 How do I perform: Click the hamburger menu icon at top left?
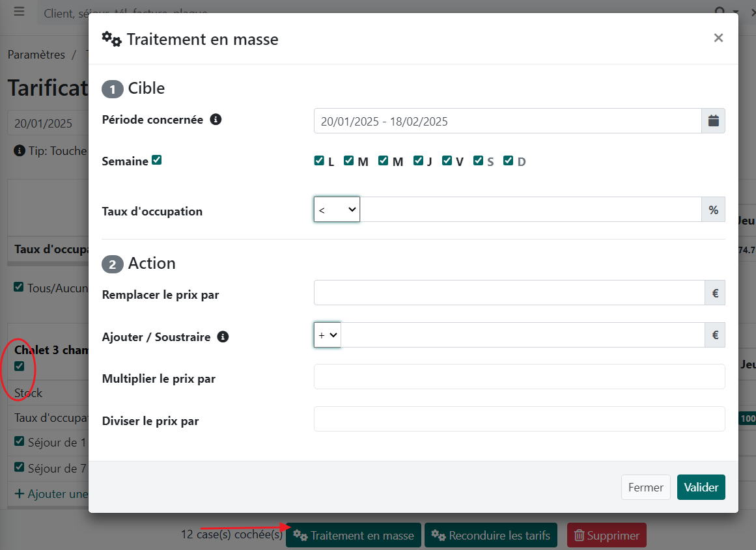[19, 12]
